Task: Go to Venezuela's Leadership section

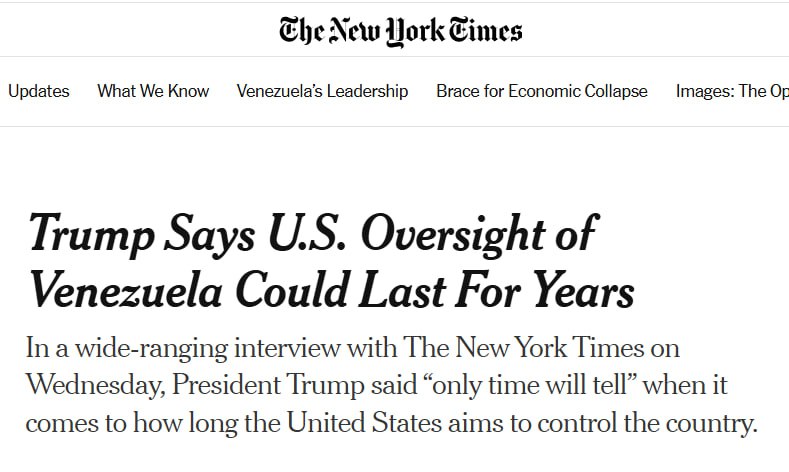Action: 322,91
